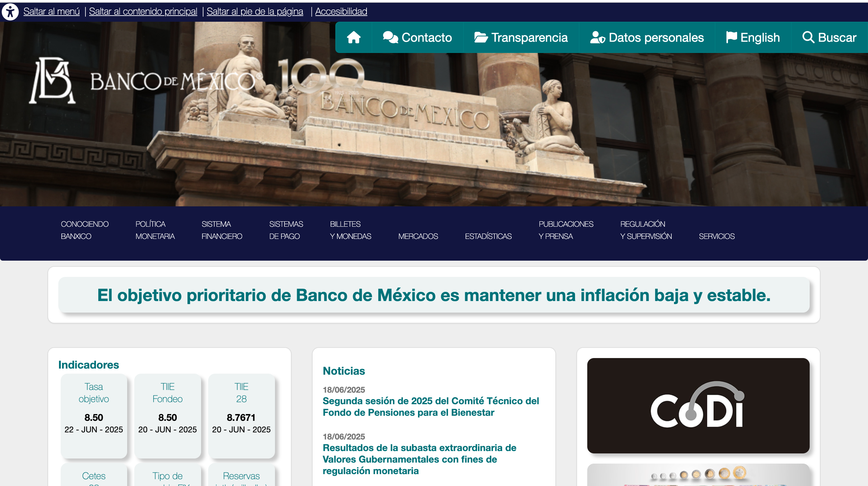The width and height of the screenshot is (868, 486).
Task: Expand the Sistema Financiero menu
Action: coord(222,230)
